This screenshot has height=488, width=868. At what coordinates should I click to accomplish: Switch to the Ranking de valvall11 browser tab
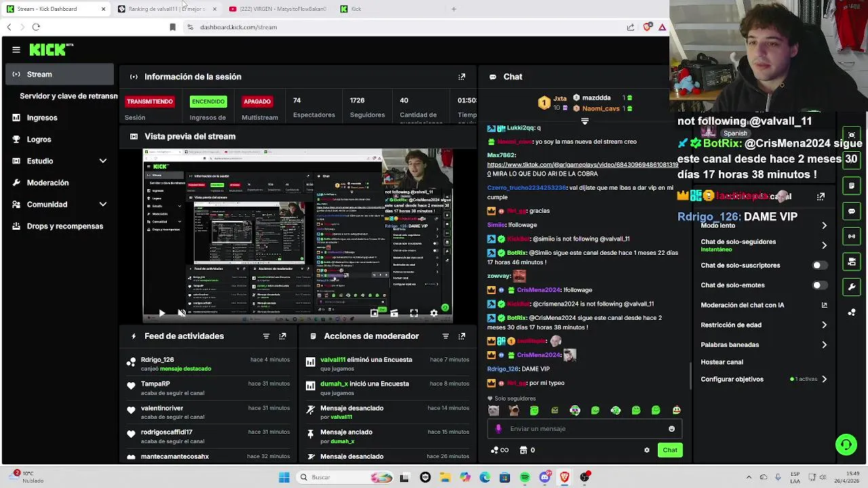click(167, 9)
